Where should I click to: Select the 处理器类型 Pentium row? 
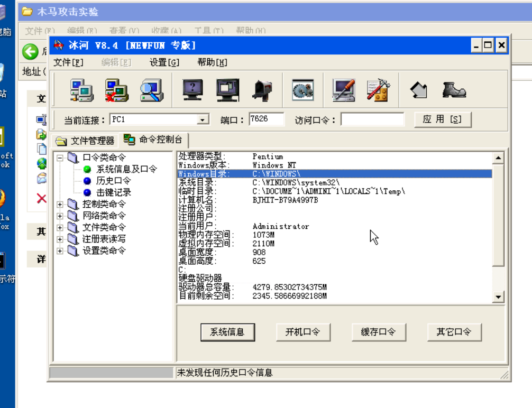(335, 156)
